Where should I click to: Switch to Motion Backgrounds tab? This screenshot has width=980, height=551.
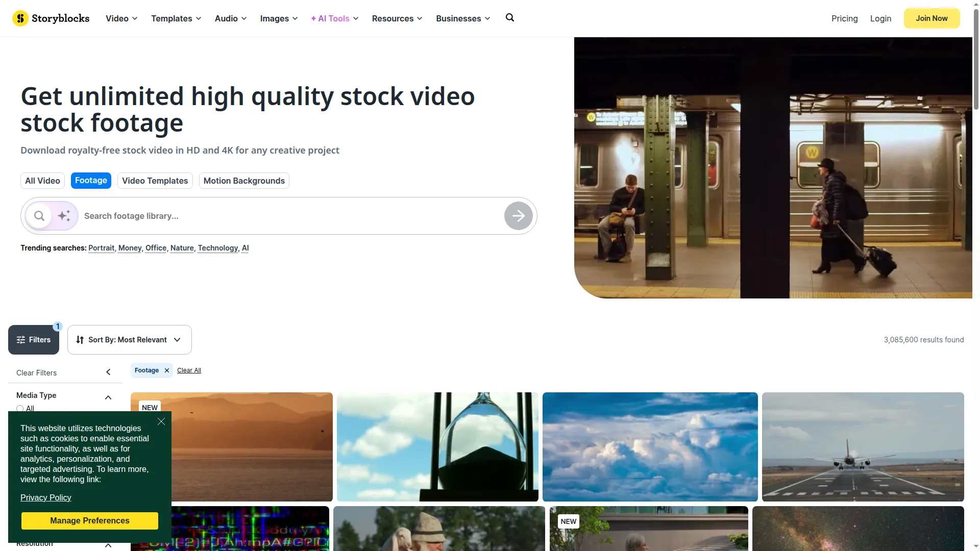(244, 181)
